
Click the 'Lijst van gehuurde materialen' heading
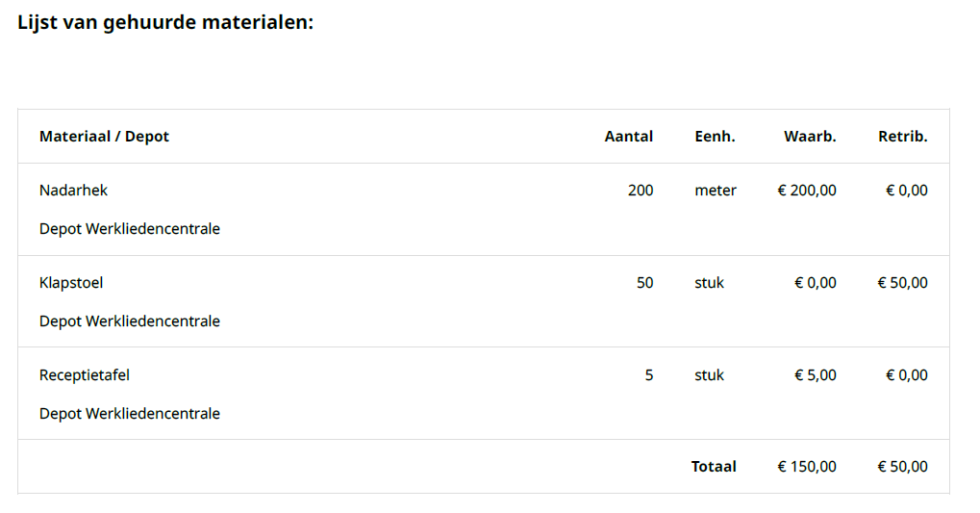pyautogui.click(x=165, y=22)
